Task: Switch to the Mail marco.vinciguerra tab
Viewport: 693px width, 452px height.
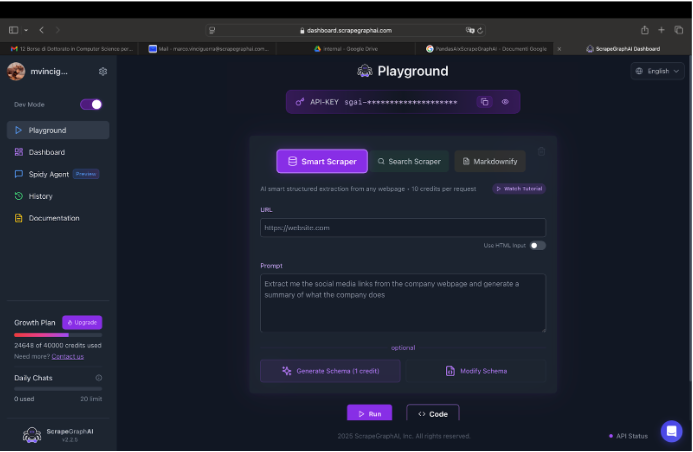Action: click(x=208, y=49)
